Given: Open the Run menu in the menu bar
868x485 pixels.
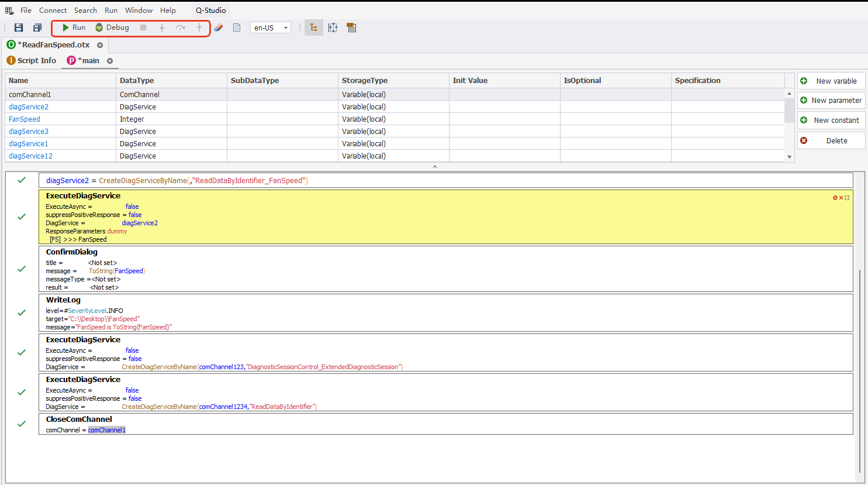Looking at the screenshot, I should pos(111,11).
